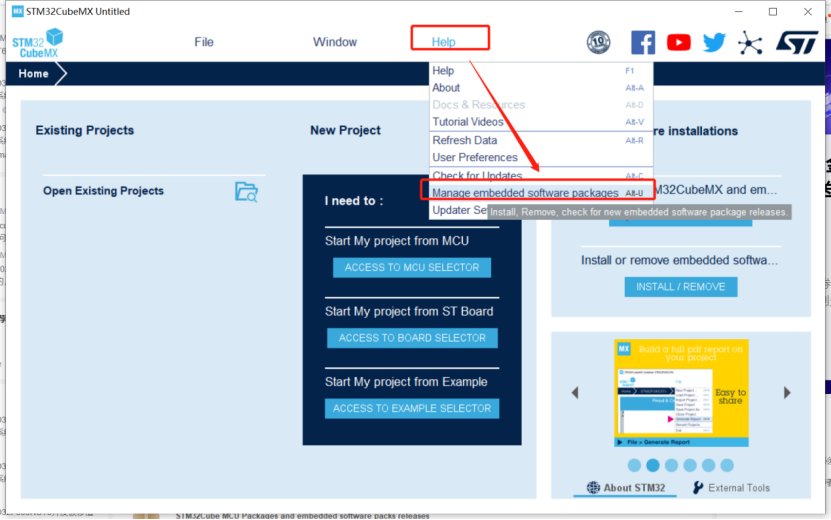Select the fifth carousel dot
Viewport: 831px width, 520px height.
click(708, 465)
